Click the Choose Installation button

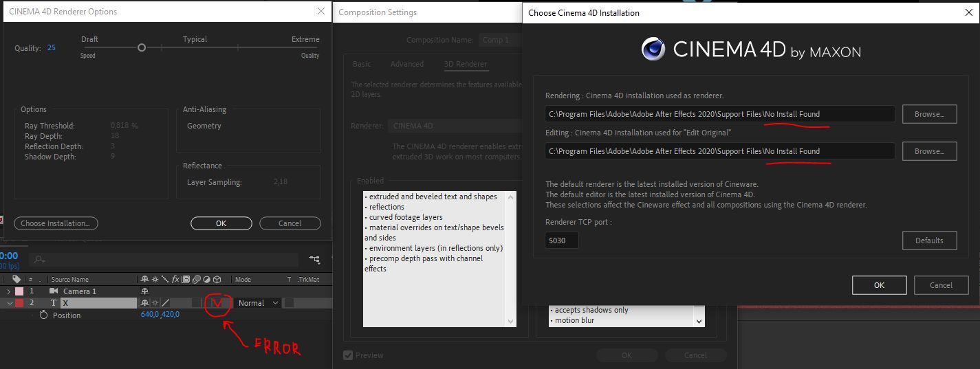pos(56,223)
